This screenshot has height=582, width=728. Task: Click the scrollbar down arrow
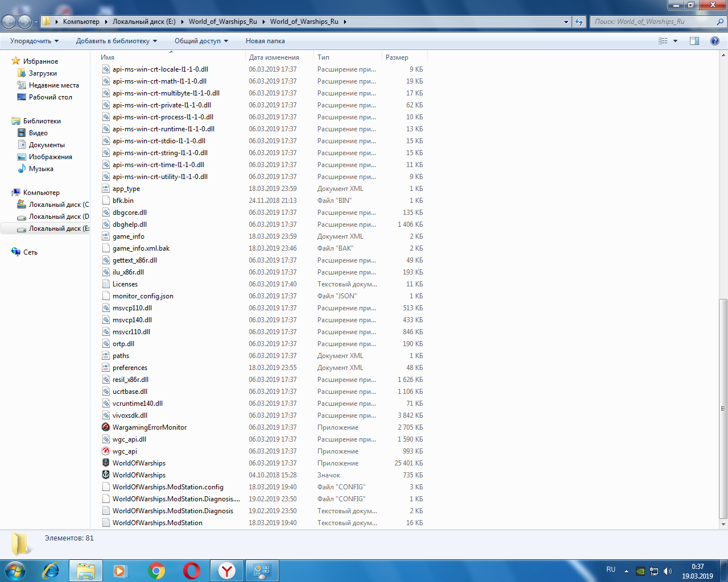723,524
